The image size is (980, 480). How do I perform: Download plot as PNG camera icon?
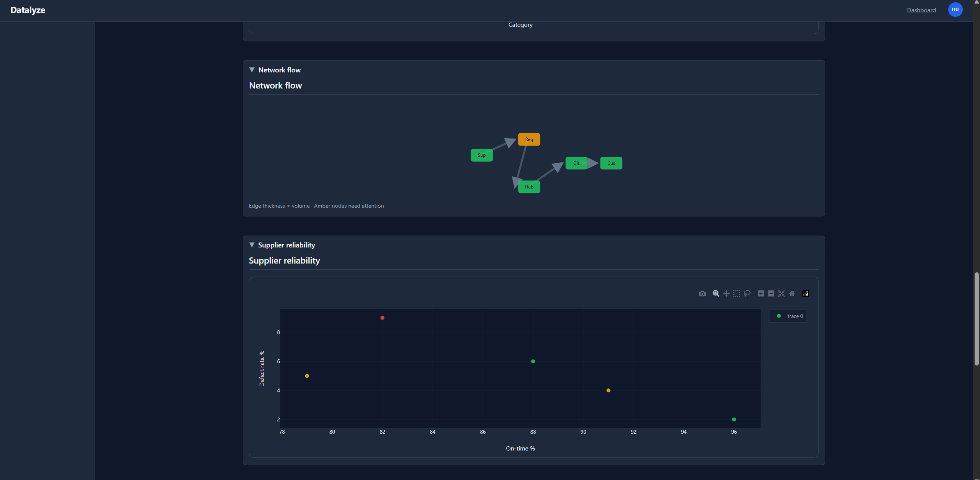click(702, 293)
